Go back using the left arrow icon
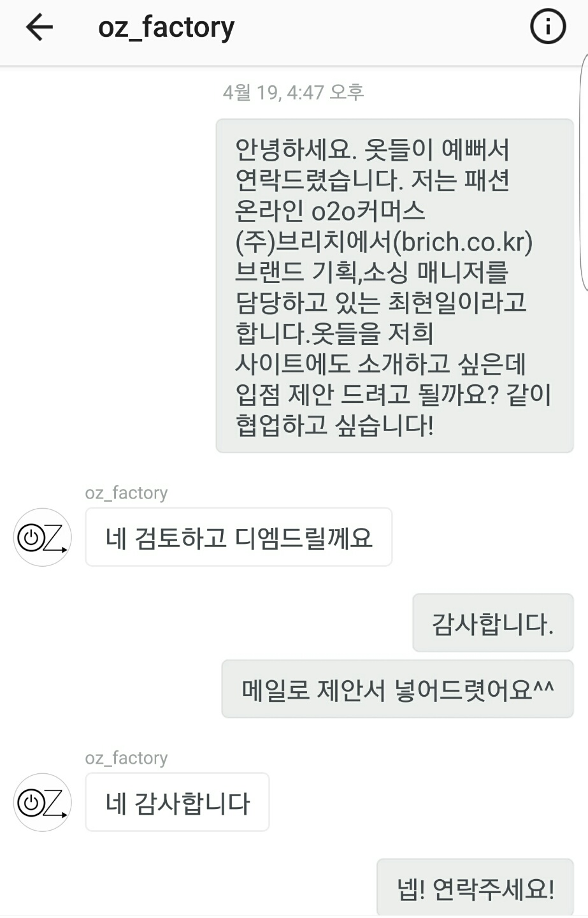Image resolution: width=588 pixels, height=918 pixels. coord(39,27)
